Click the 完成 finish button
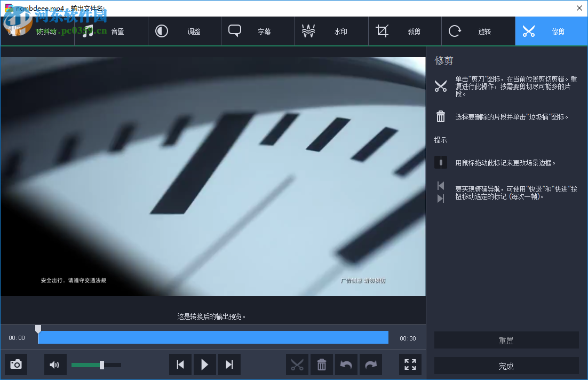 [506, 366]
